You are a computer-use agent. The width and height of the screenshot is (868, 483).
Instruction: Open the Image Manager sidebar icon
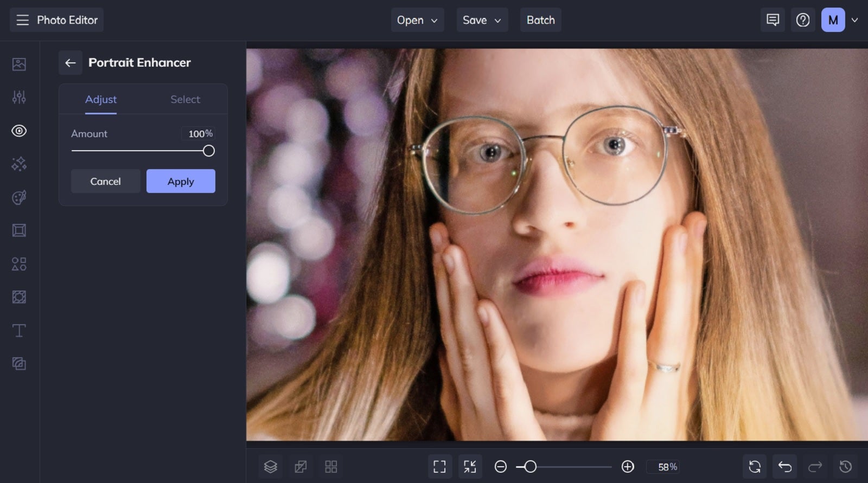click(19, 65)
